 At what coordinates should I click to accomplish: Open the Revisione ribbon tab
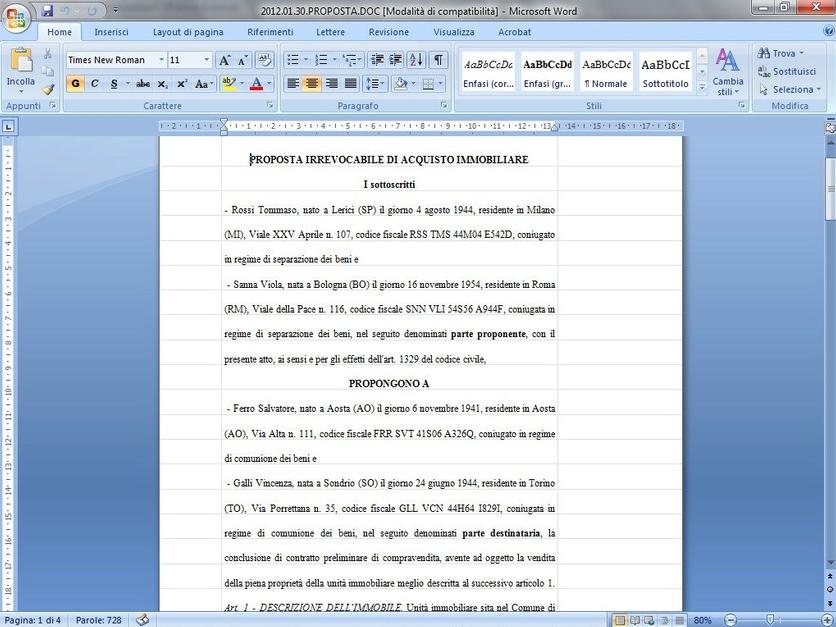coord(388,32)
